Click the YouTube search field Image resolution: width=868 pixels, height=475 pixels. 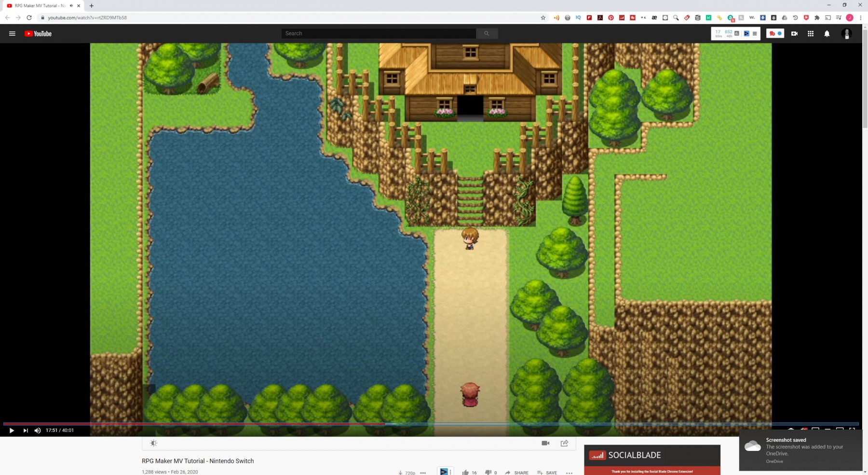(x=379, y=33)
